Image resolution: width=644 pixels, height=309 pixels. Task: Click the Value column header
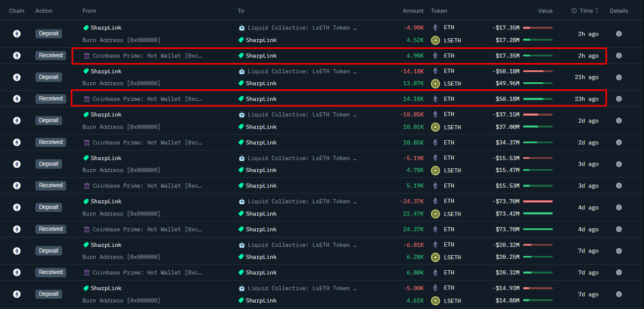pos(545,11)
